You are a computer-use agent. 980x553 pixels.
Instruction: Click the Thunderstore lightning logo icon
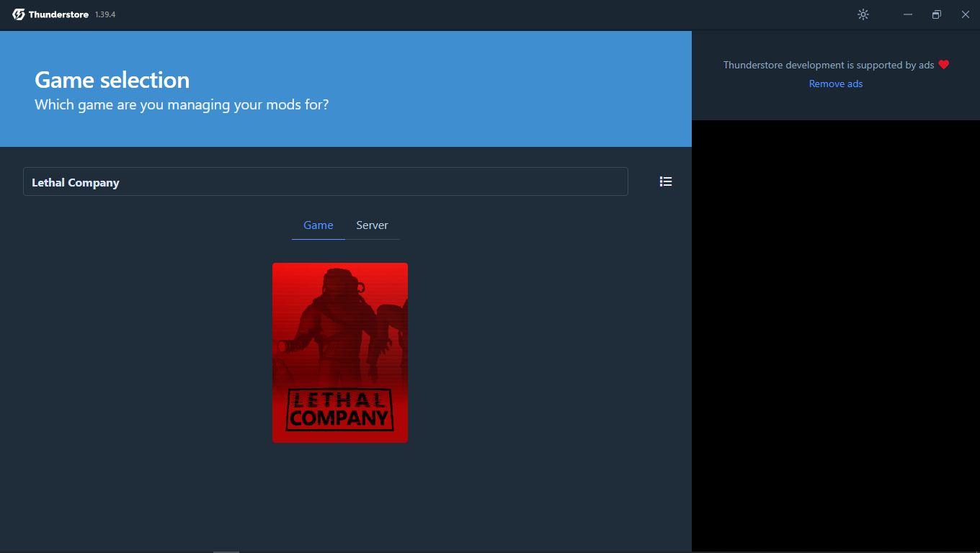click(x=19, y=14)
